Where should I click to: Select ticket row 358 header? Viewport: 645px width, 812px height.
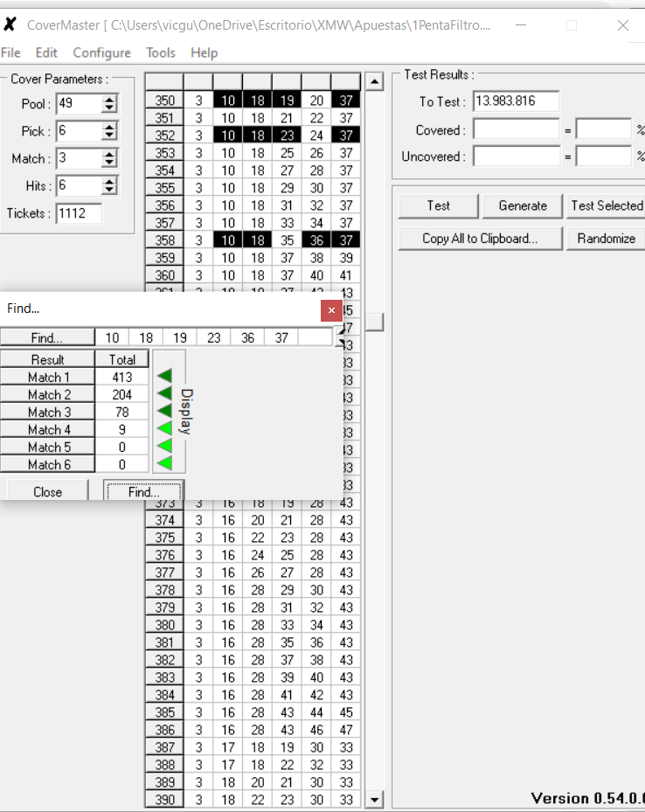(164, 239)
